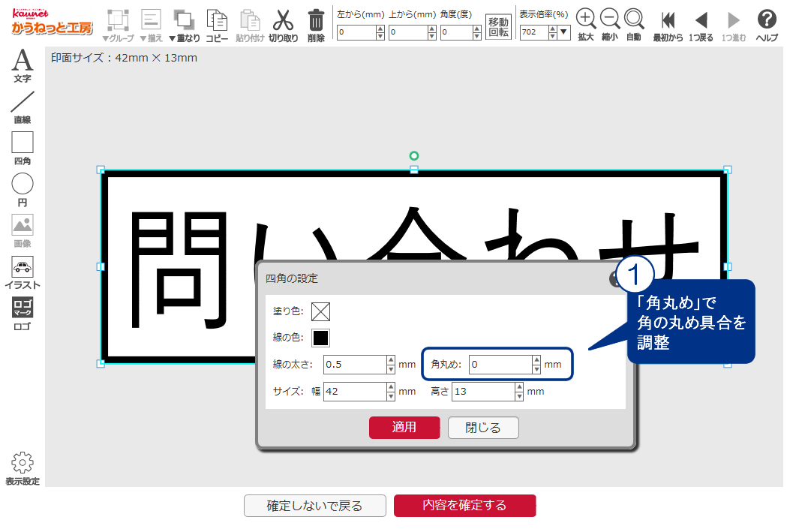This screenshot has height=532, width=787.
Task: Click the 移動回転 move/rotate button
Action: click(x=498, y=27)
